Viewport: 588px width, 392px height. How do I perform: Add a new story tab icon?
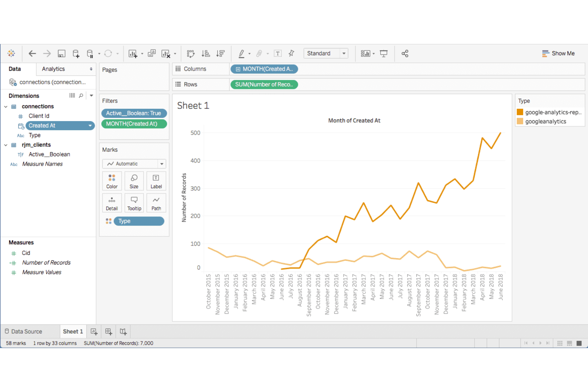coord(123,331)
